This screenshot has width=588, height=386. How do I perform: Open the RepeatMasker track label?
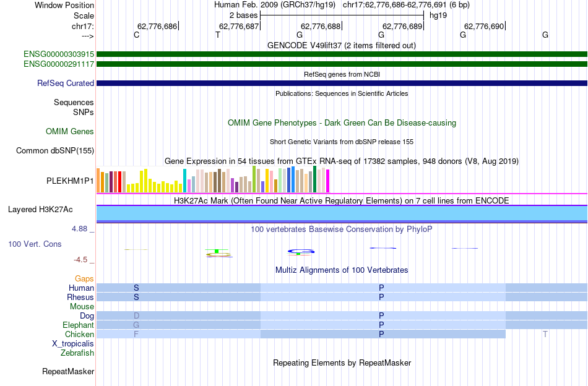click(x=68, y=371)
